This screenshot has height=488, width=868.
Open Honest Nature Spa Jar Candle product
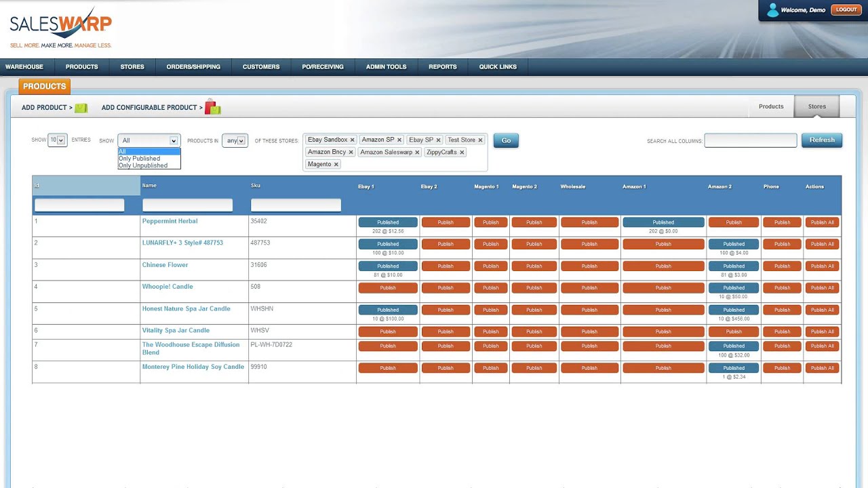point(186,308)
